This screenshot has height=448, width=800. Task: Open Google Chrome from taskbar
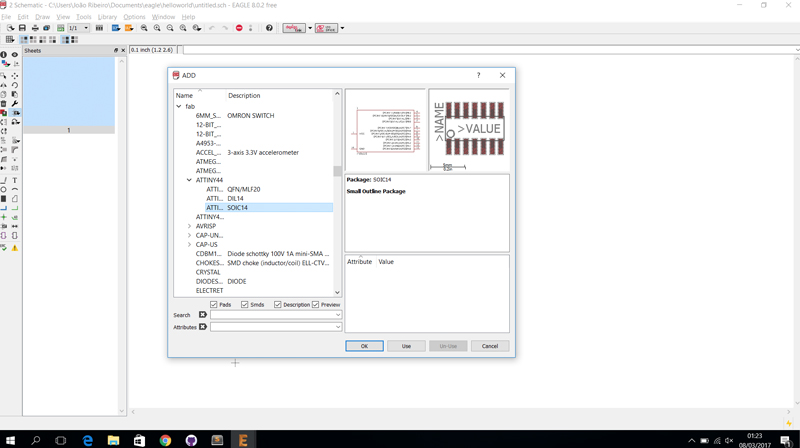165,440
